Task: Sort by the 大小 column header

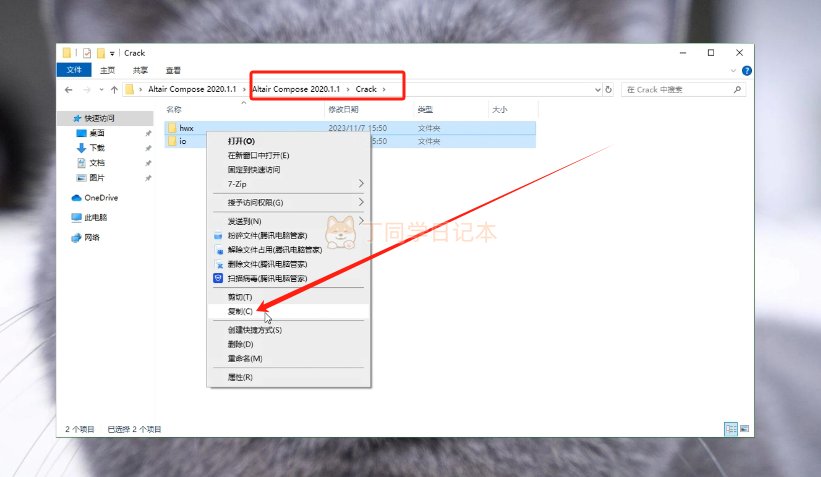Action: [500, 109]
